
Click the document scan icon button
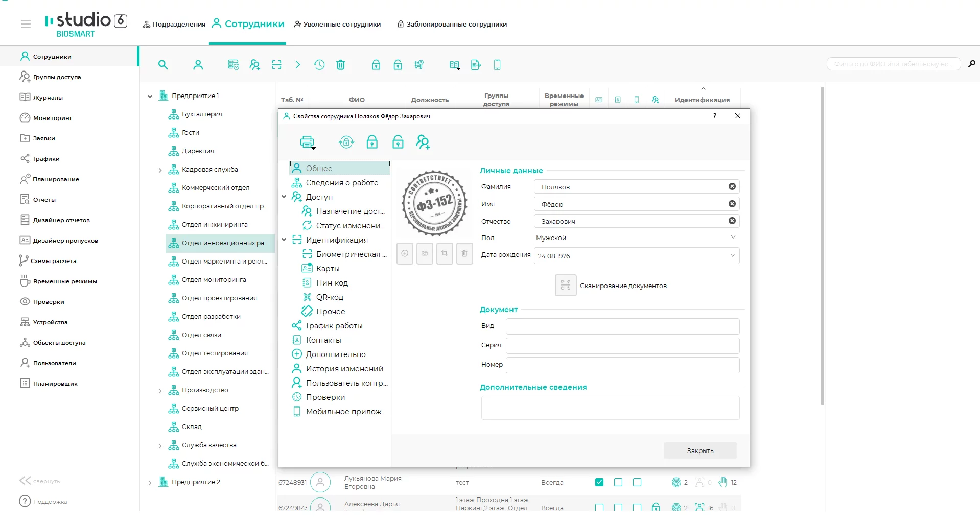pos(566,286)
